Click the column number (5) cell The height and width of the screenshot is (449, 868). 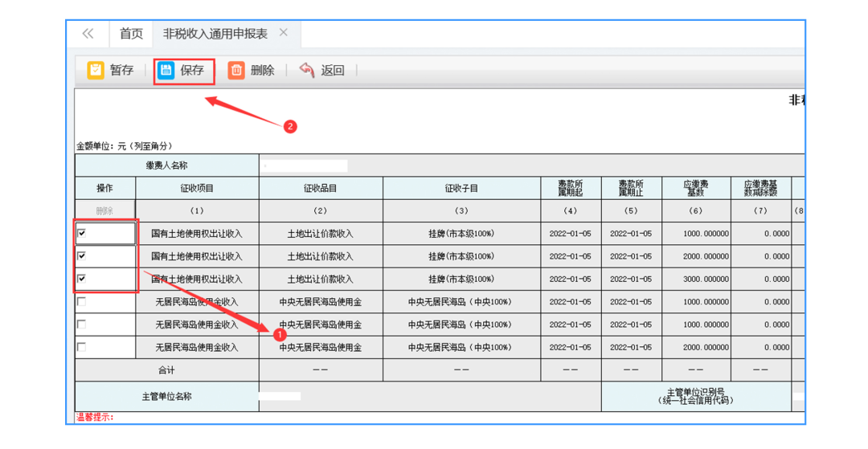(x=632, y=210)
